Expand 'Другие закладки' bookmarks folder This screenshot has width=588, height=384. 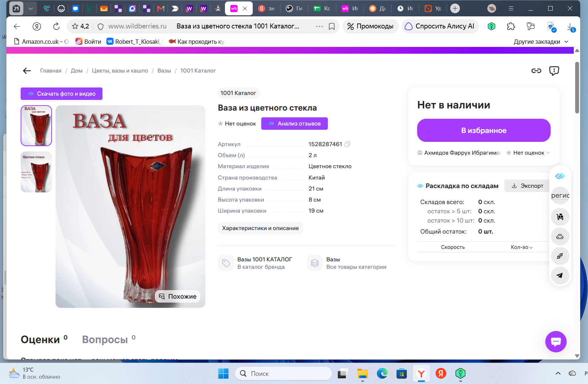(541, 42)
